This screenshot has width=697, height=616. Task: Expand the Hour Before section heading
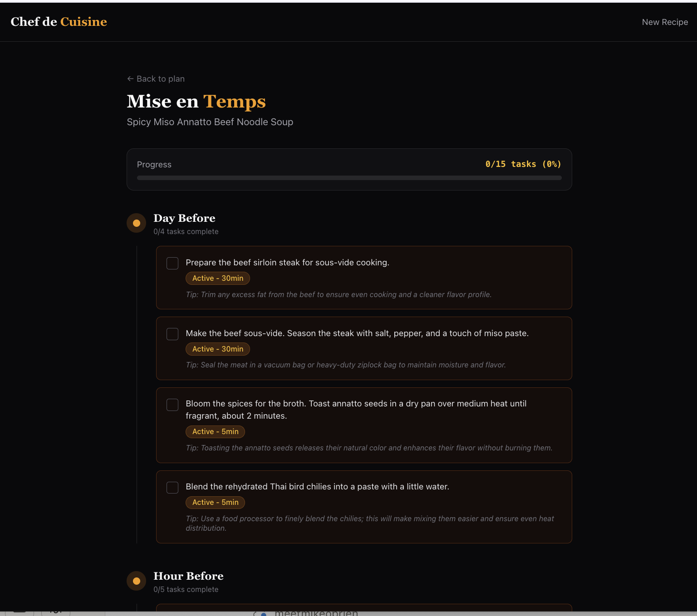click(x=188, y=576)
